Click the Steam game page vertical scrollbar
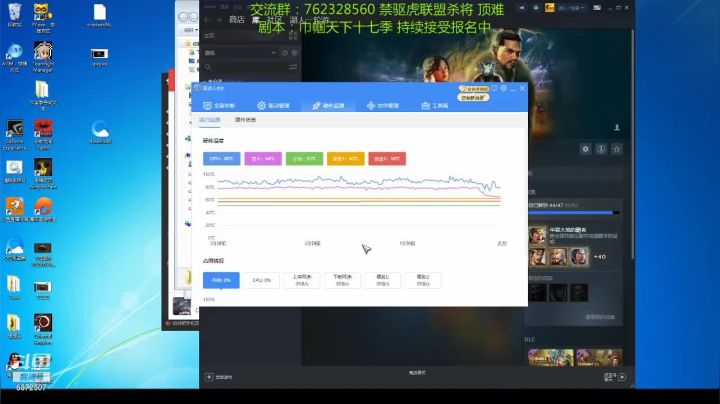 pyautogui.click(x=633, y=144)
